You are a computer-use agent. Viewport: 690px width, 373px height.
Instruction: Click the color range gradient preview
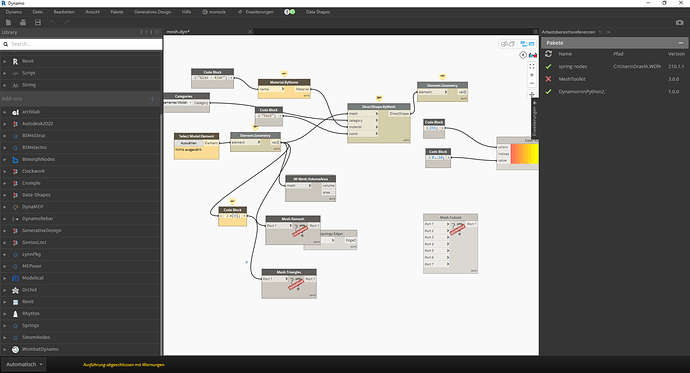524,154
